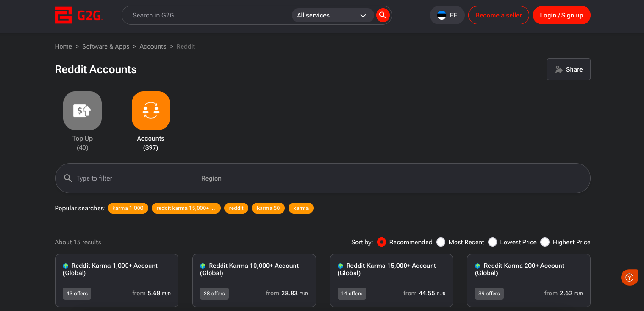This screenshot has width=644, height=311.
Task: Click the from 5.68 EUR price
Action: [x=151, y=293]
